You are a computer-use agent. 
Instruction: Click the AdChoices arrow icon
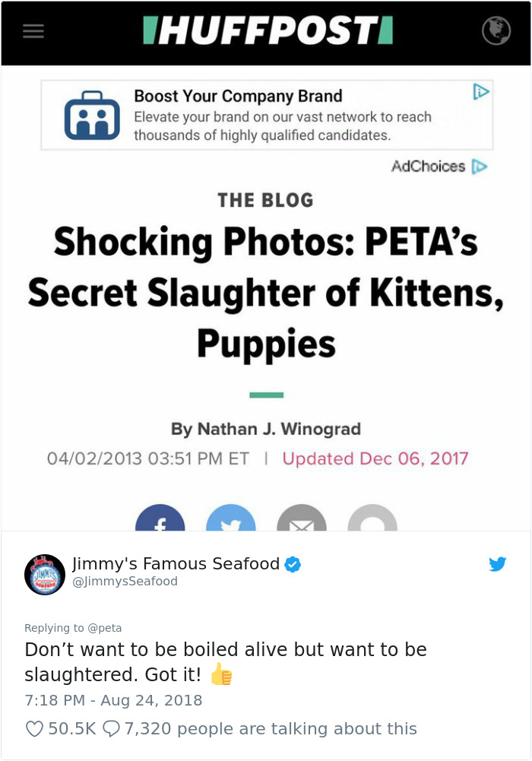(479, 165)
